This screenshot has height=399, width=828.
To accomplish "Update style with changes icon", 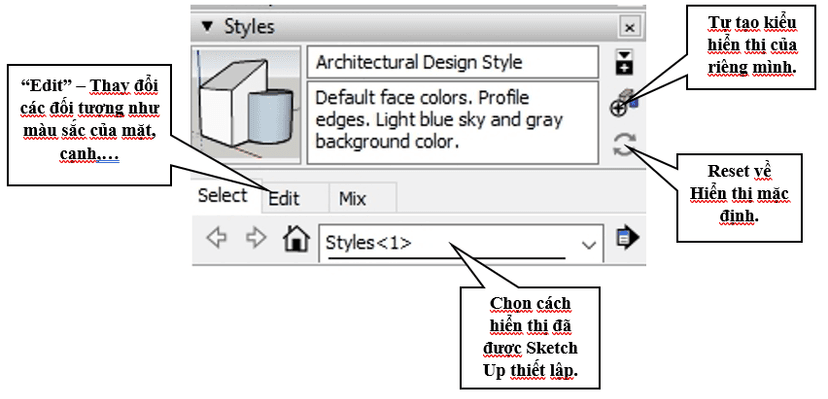I will 624,145.
